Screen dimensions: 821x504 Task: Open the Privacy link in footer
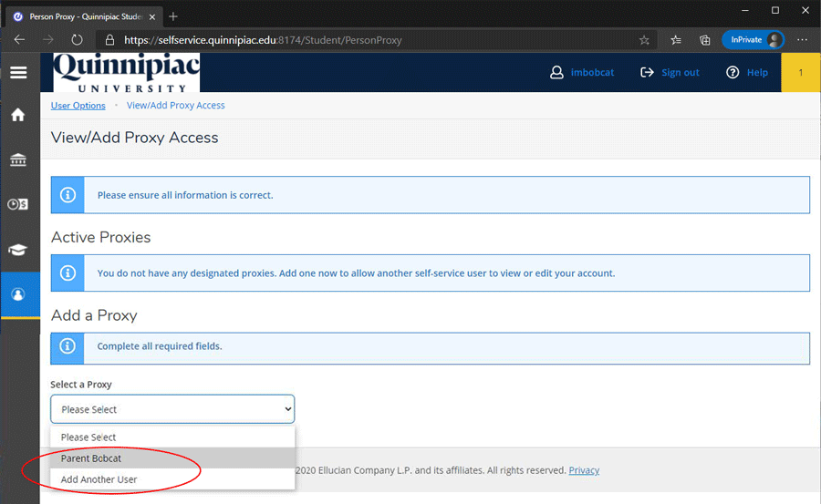click(x=584, y=470)
